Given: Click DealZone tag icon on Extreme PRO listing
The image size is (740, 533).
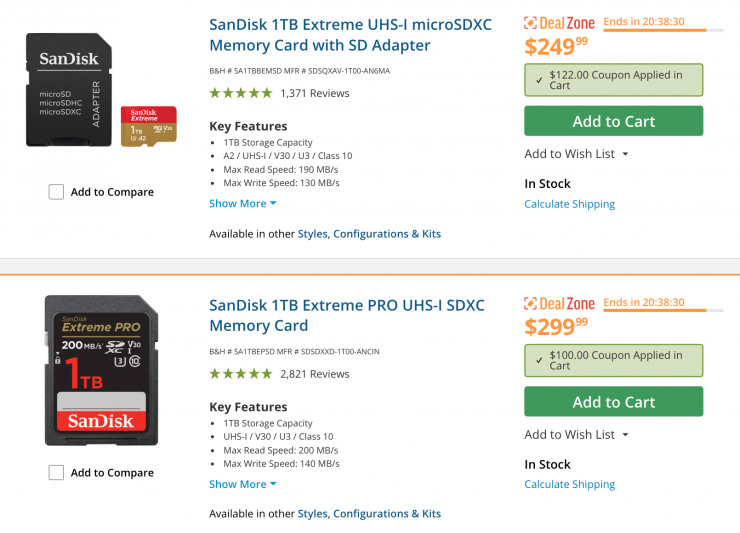Looking at the screenshot, I should (x=531, y=304).
